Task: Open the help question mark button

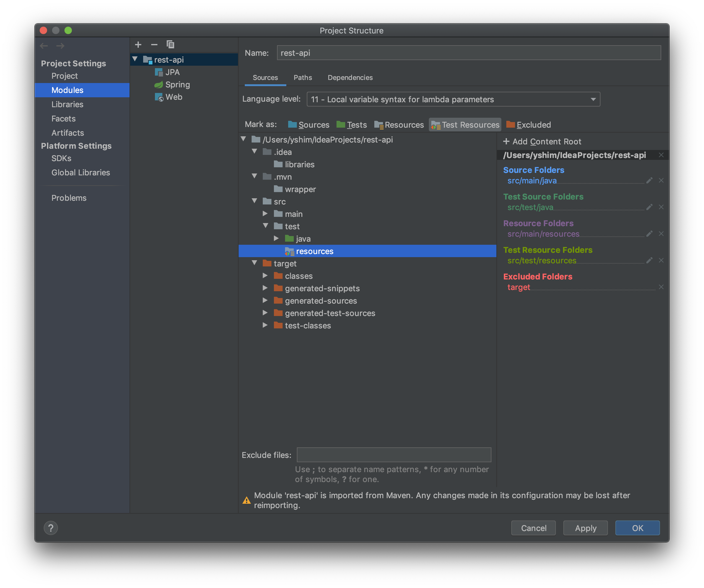Action: click(x=51, y=528)
